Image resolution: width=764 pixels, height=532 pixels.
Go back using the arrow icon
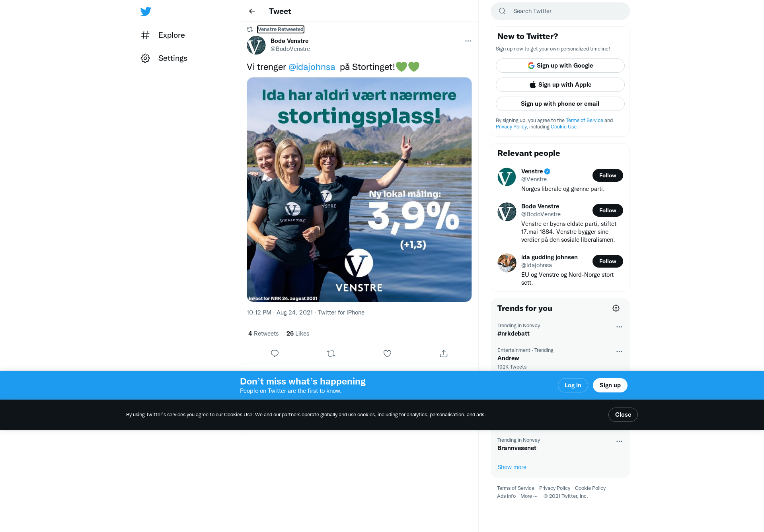(252, 11)
